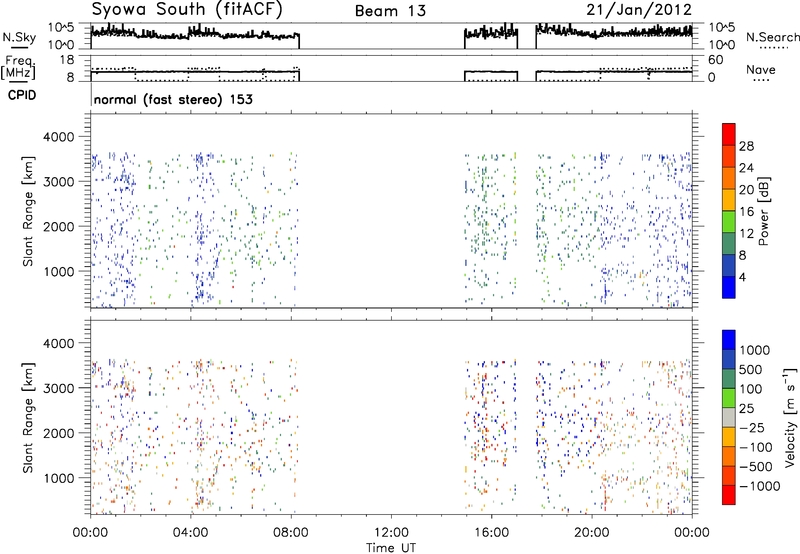Select the 'Beam 13' label
Viewport: 800px width, 554px height.
(390, 11)
